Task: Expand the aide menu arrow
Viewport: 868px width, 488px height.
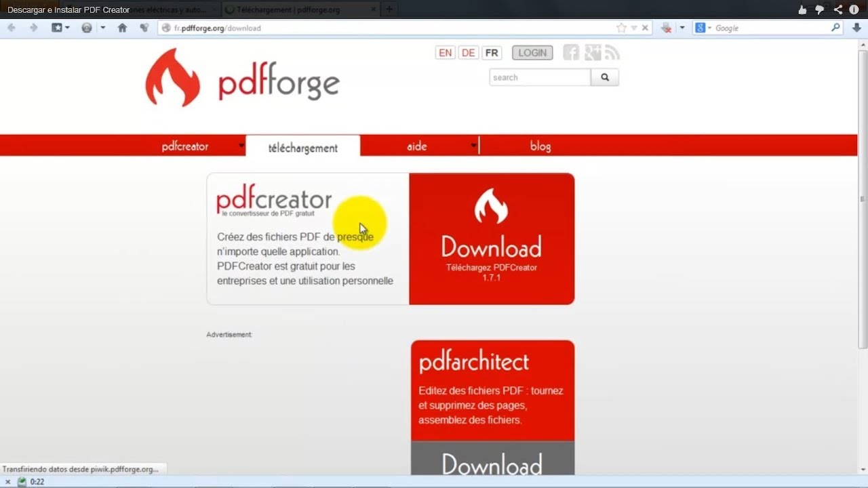Action: click(473, 146)
